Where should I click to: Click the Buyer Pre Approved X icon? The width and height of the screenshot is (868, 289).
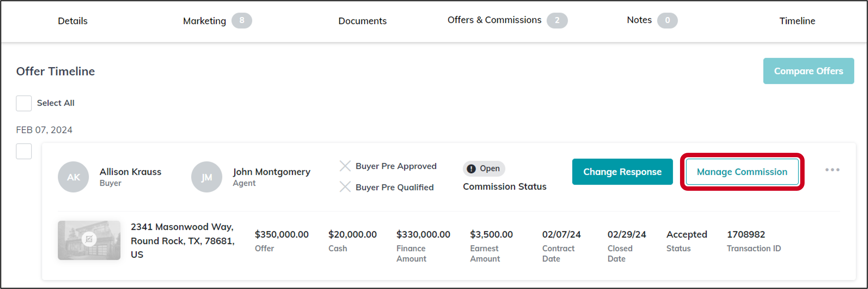[x=345, y=166]
